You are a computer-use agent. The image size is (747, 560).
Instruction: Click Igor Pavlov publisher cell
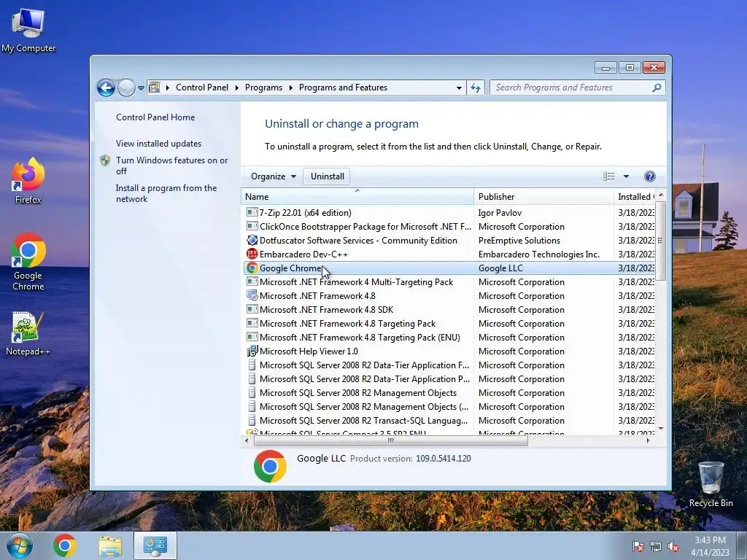point(500,213)
